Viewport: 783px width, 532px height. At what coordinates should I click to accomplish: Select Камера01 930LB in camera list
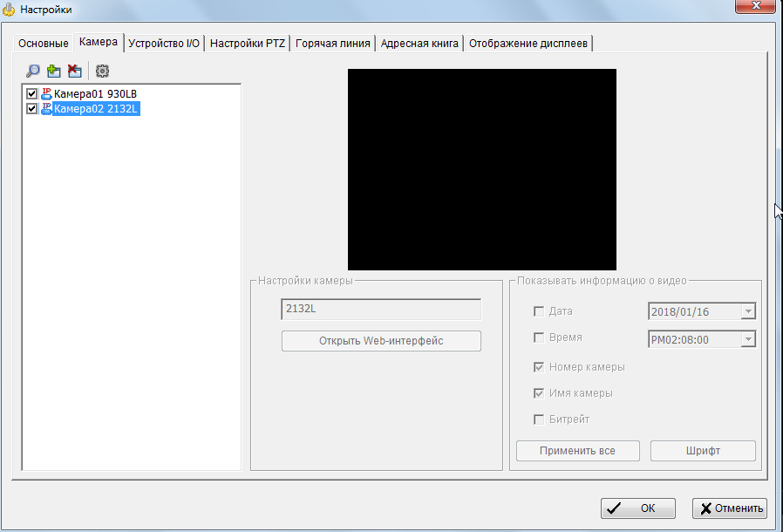[x=95, y=93]
